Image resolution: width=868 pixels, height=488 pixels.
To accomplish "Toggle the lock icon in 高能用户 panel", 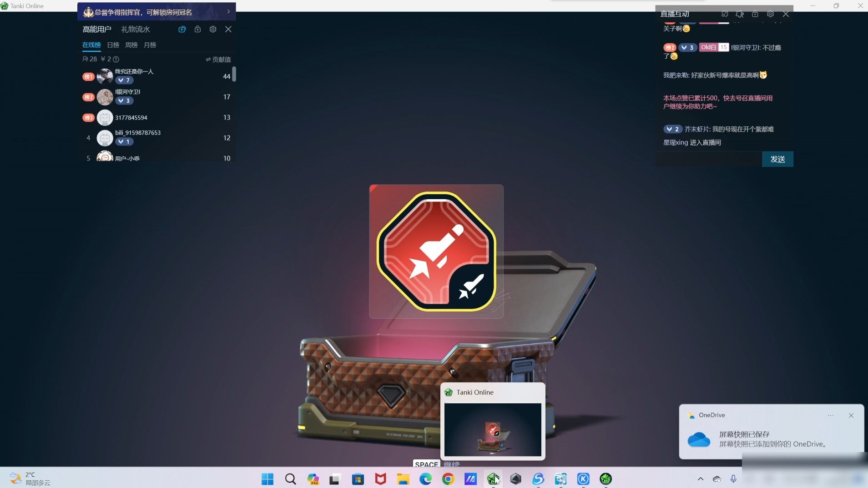I will (x=197, y=29).
